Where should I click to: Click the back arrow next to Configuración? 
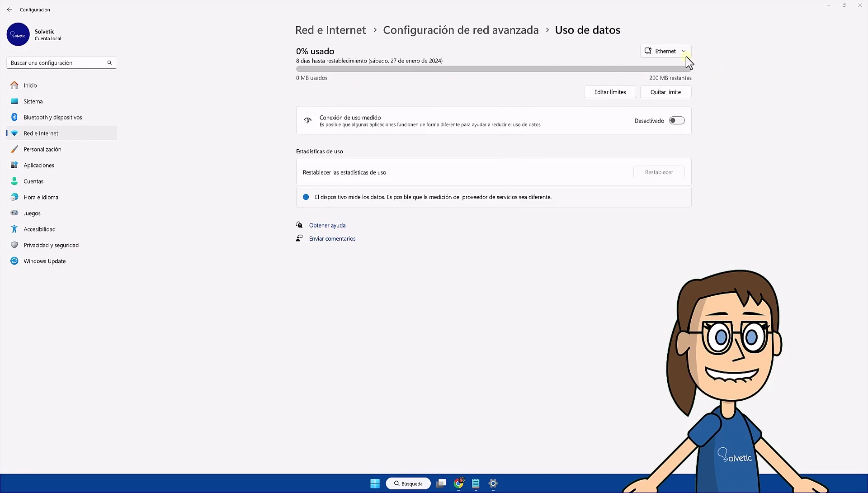tap(9, 9)
